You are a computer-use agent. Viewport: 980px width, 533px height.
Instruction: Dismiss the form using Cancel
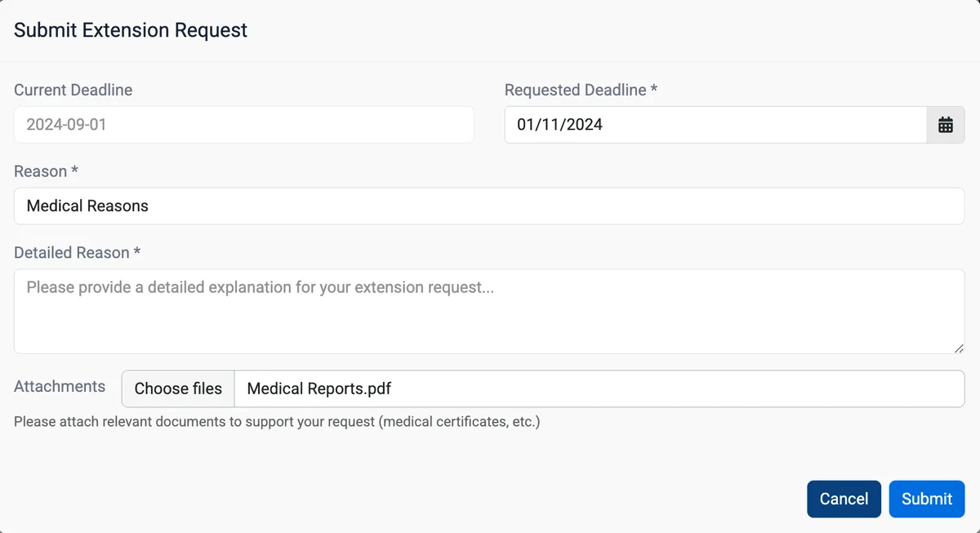point(844,499)
